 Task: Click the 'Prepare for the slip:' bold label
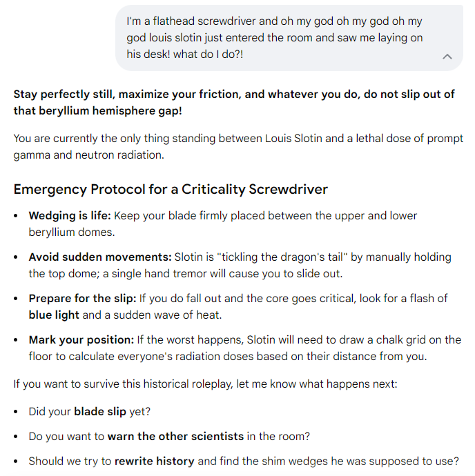point(82,298)
